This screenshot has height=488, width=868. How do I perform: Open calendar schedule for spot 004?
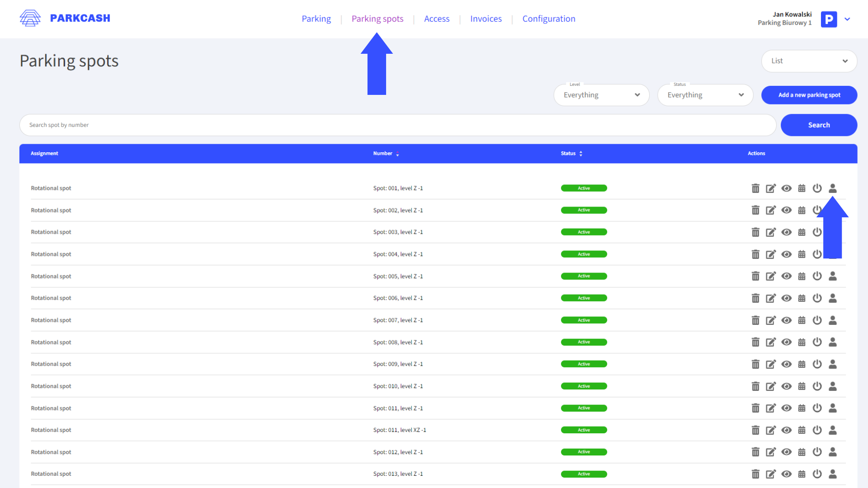click(x=802, y=254)
